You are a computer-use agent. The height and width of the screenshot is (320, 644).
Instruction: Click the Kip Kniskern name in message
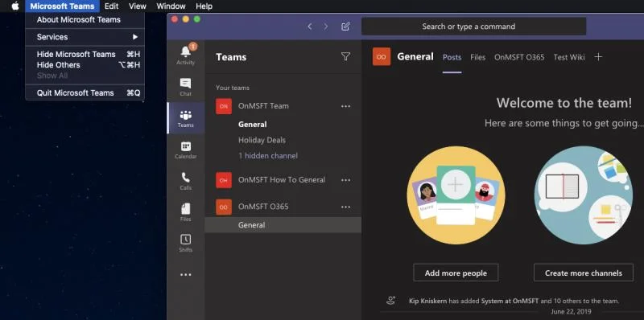(x=427, y=302)
